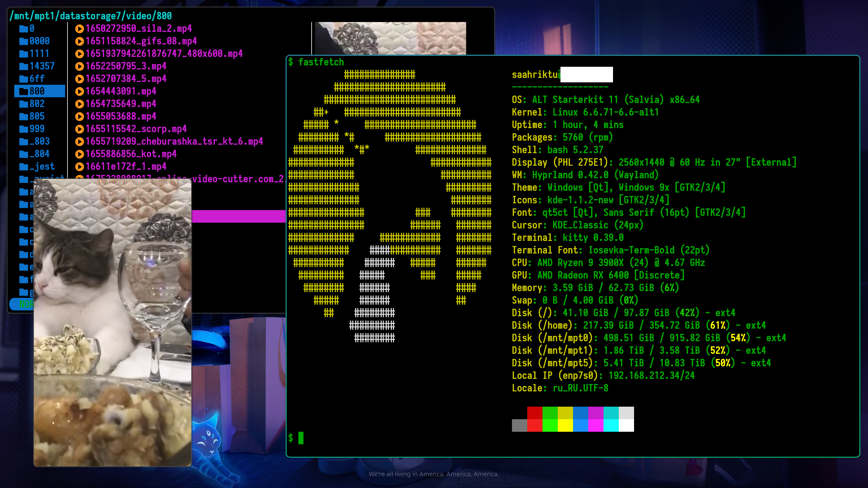Click play icon beside 1651158824_gifs_08.mp4
The image size is (868, 488).
click(x=79, y=41)
